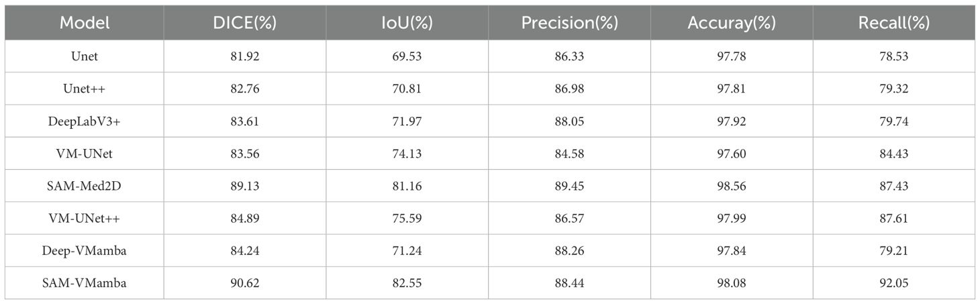Click the DeepLabV3+ row label
This screenshot has width=980, height=304.
click(x=85, y=121)
